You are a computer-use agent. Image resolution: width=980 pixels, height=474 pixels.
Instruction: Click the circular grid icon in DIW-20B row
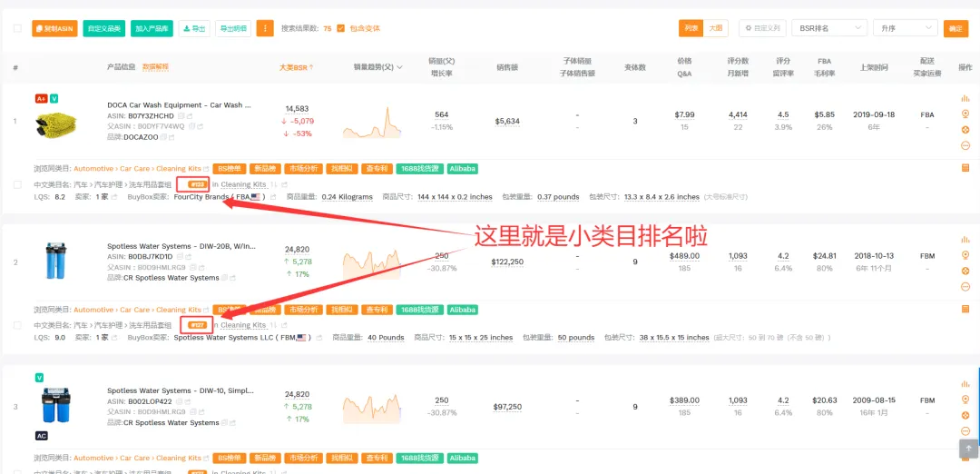click(x=965, y=271)
